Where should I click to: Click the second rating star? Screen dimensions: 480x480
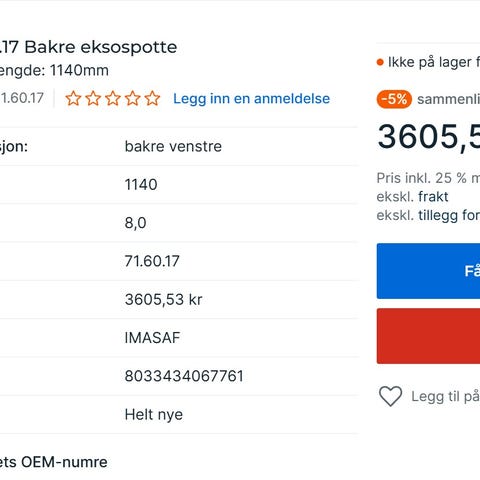pos(93,99)
